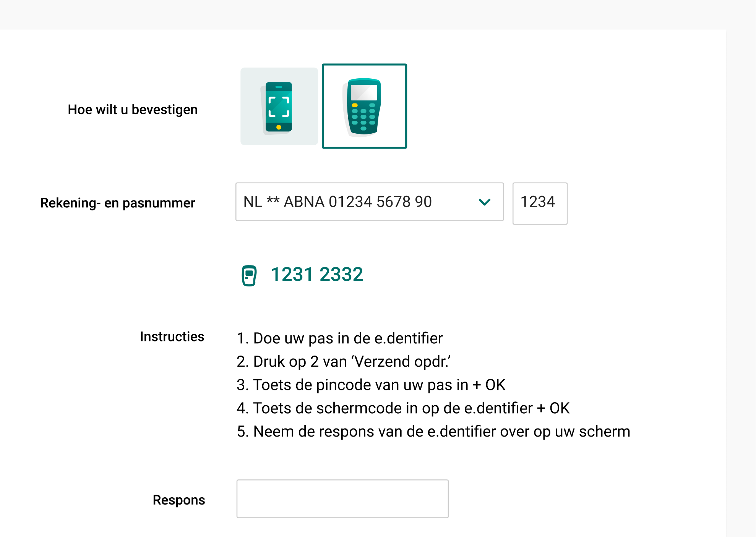Click instruction 'Druk op 2 van Verzend opdr.'
Screen dimensions: 756x537
344,362
